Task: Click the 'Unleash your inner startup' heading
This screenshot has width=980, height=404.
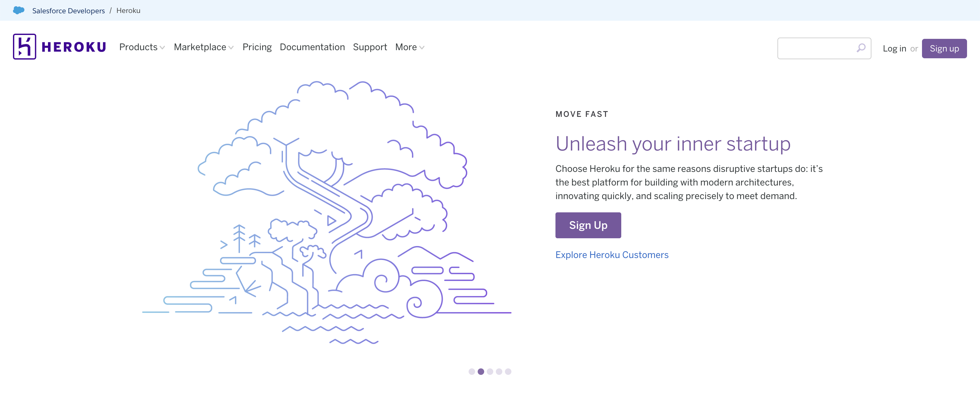Action: click(x=673, y=144)
